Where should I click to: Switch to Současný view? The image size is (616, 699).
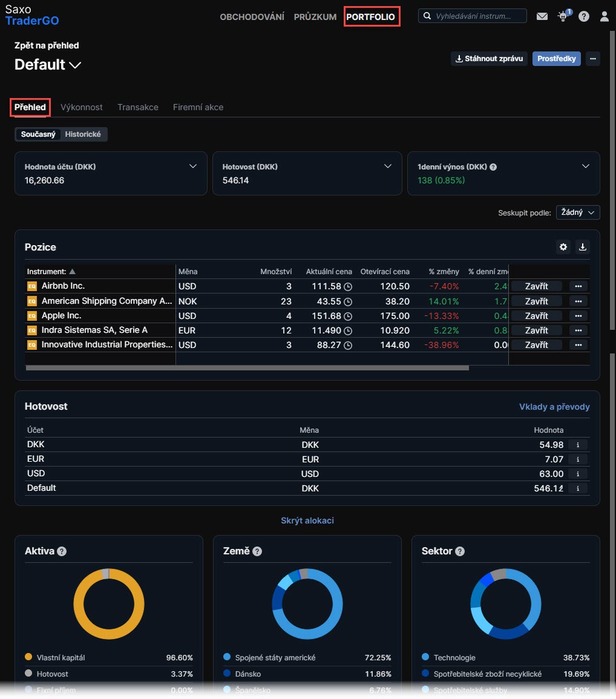pyautogui.click(x=38, y=134)
